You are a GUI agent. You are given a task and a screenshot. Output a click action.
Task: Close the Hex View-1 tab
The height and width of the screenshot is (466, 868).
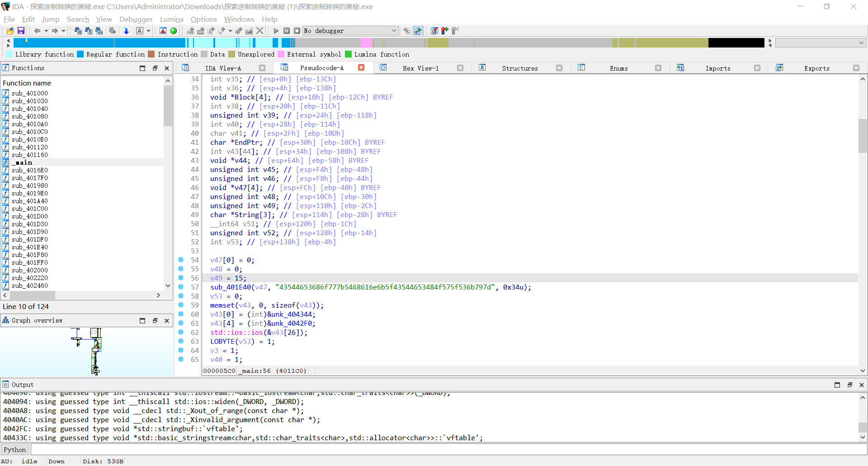[460, 68]
